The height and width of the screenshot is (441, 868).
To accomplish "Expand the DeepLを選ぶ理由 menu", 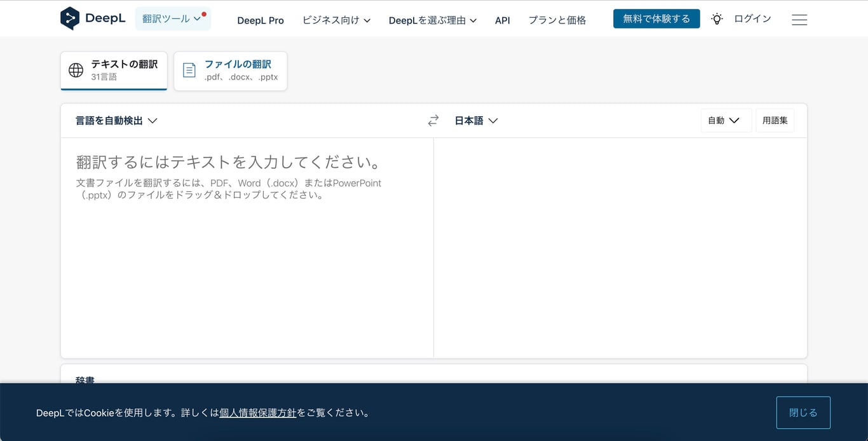I will 433,20.
